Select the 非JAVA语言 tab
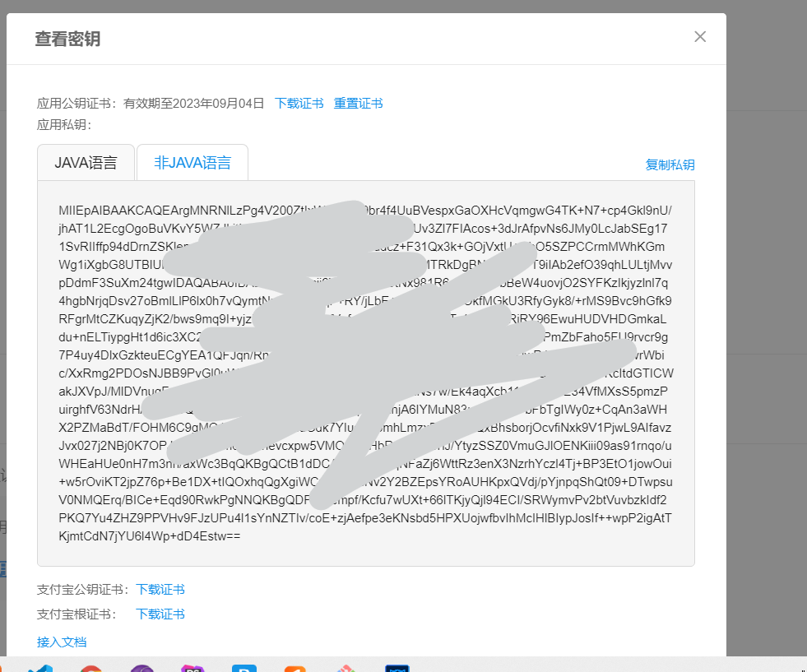807x672 pixels. click(x=192, y=162)
